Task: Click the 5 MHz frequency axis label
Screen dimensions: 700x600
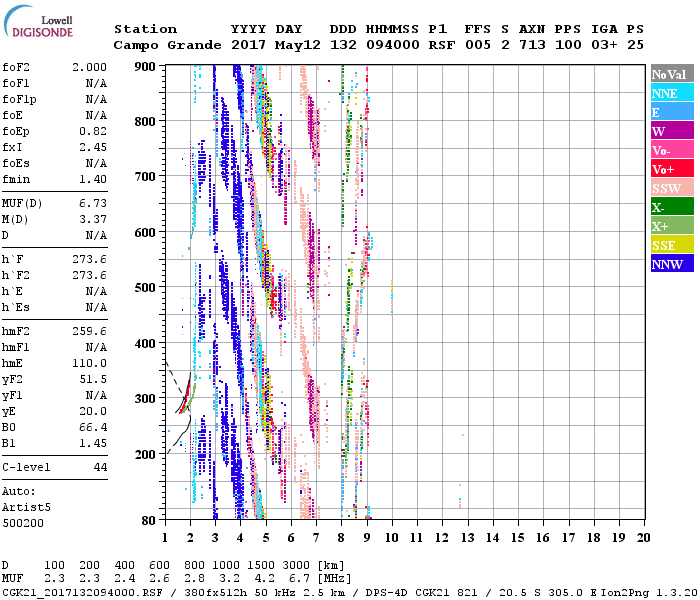Action: click(x=266, y=538)
